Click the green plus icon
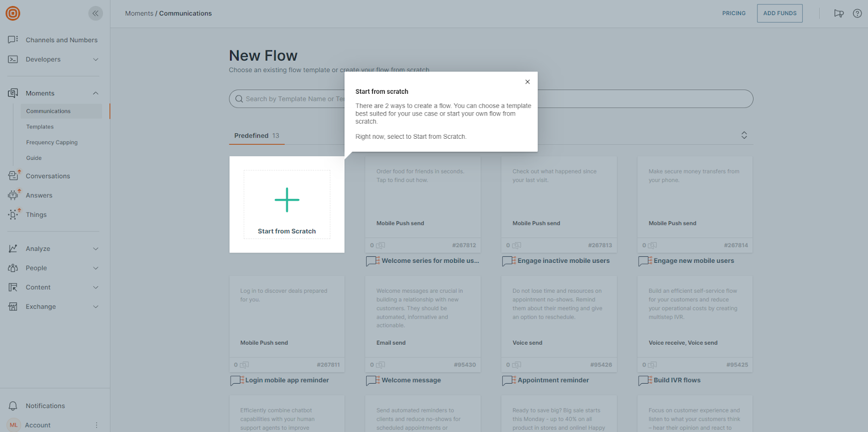This screenshot has height=432, width=868. [287, 200]
